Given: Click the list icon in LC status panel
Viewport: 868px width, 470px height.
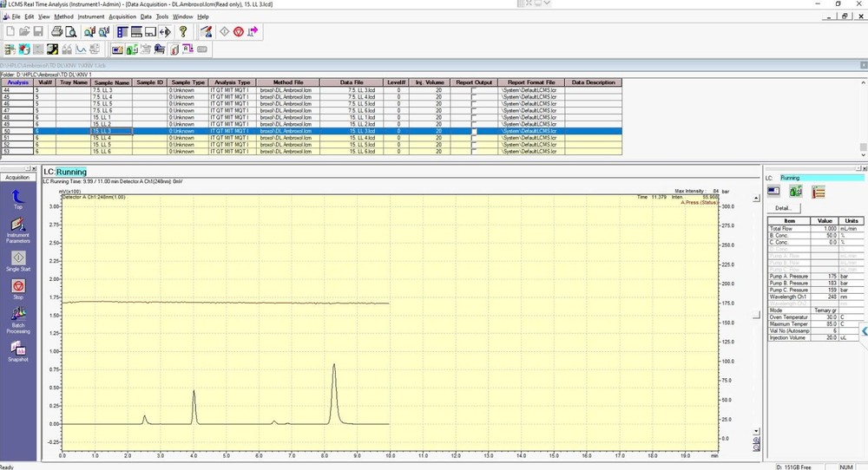Looking at the screenshot, I should [819, 192].
